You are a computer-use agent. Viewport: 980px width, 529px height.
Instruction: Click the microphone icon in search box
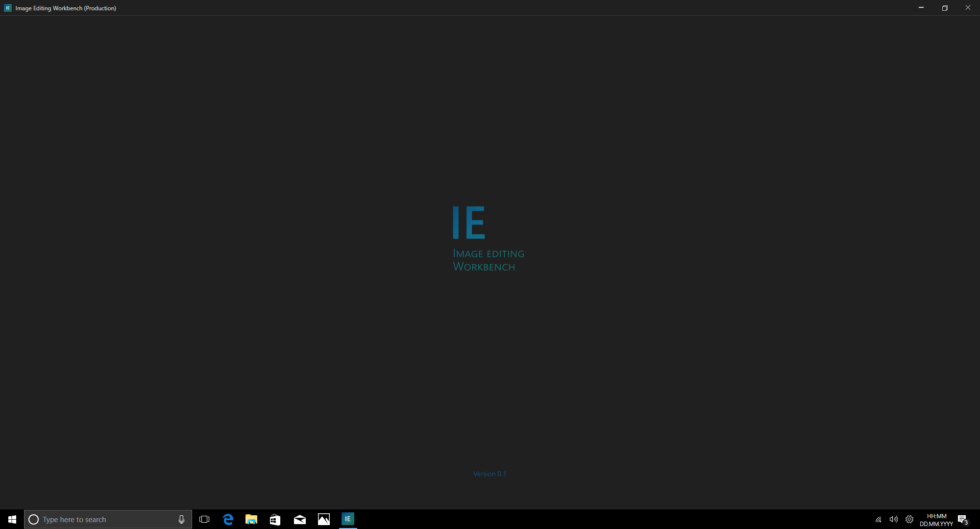pyautogui.click(x=181, y=519)
